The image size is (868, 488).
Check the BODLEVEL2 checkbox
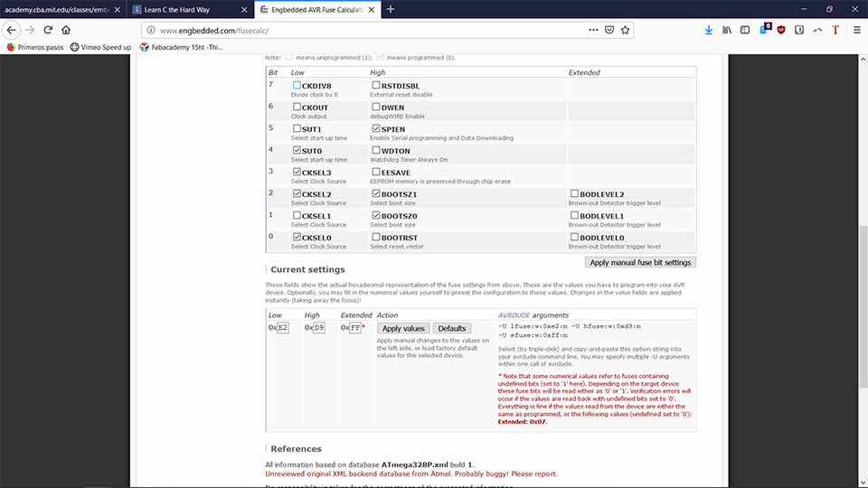tap(574, 193)
